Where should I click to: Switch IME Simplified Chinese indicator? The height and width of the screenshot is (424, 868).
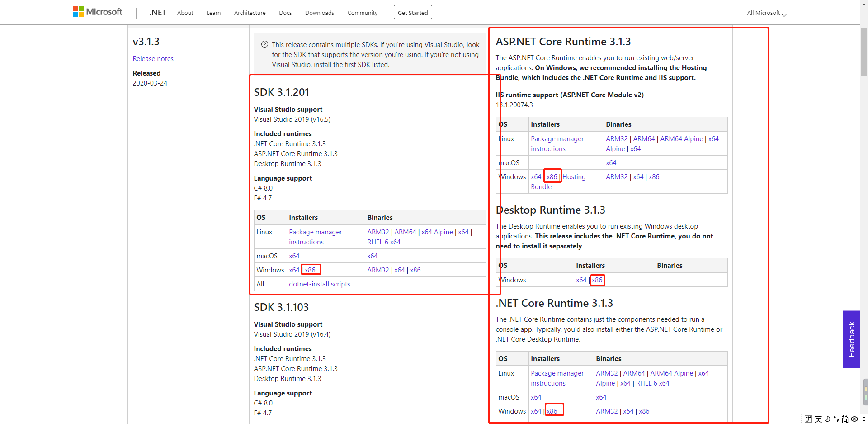pyautogui.click(x=845, y=419)
